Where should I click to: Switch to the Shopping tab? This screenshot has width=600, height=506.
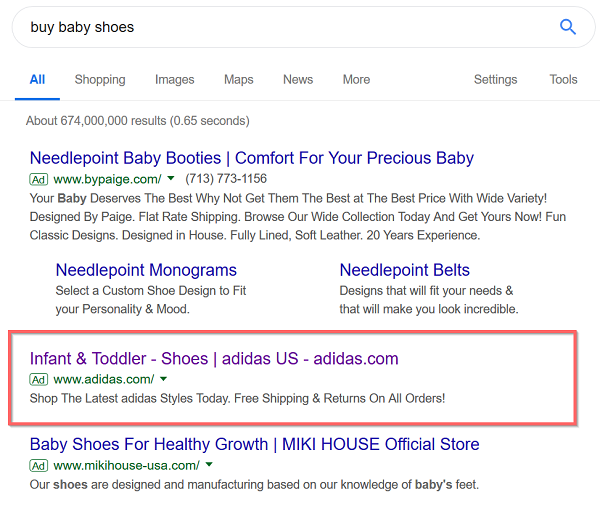(x=100, y=79)
